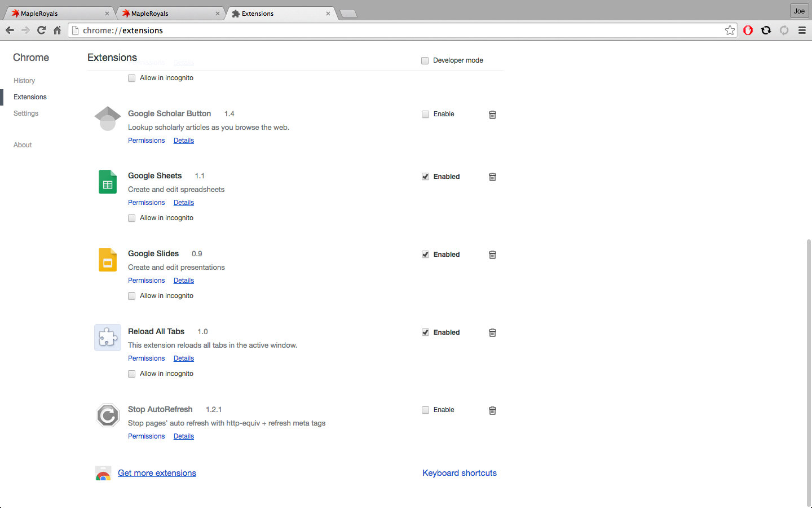Switch to the first MapleRoyals tab
Image resolution: width=812 pixels, height=508 pixels.
(x=59, y=14)
